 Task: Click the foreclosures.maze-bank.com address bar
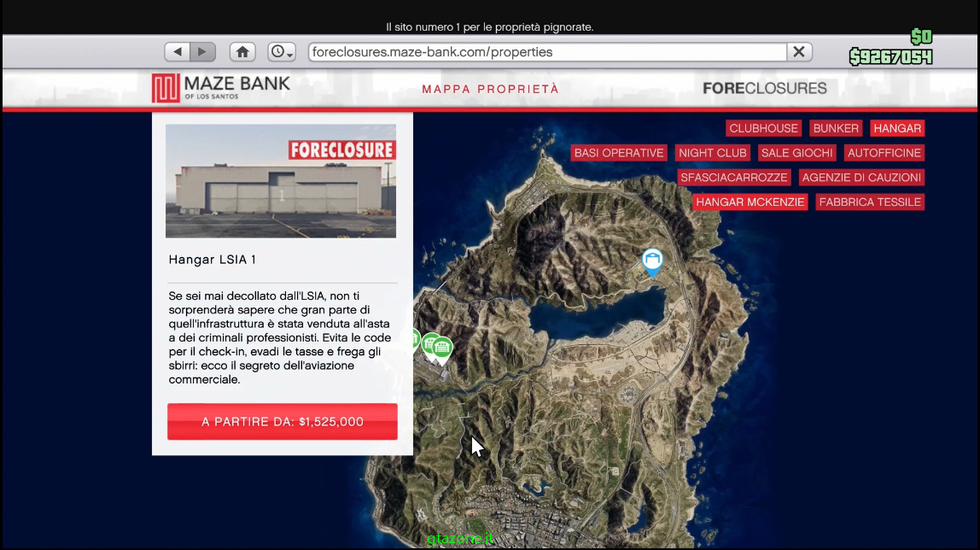click(547, 52)
